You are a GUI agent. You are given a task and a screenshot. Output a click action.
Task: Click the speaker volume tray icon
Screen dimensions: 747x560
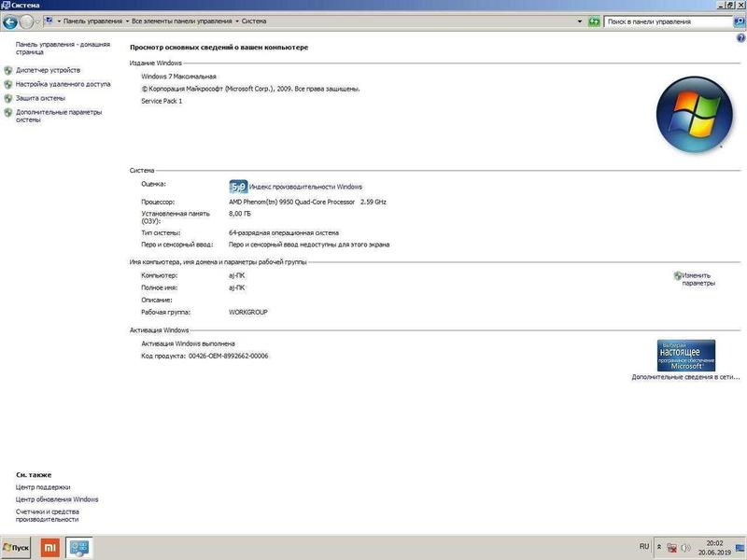point(685,548)
